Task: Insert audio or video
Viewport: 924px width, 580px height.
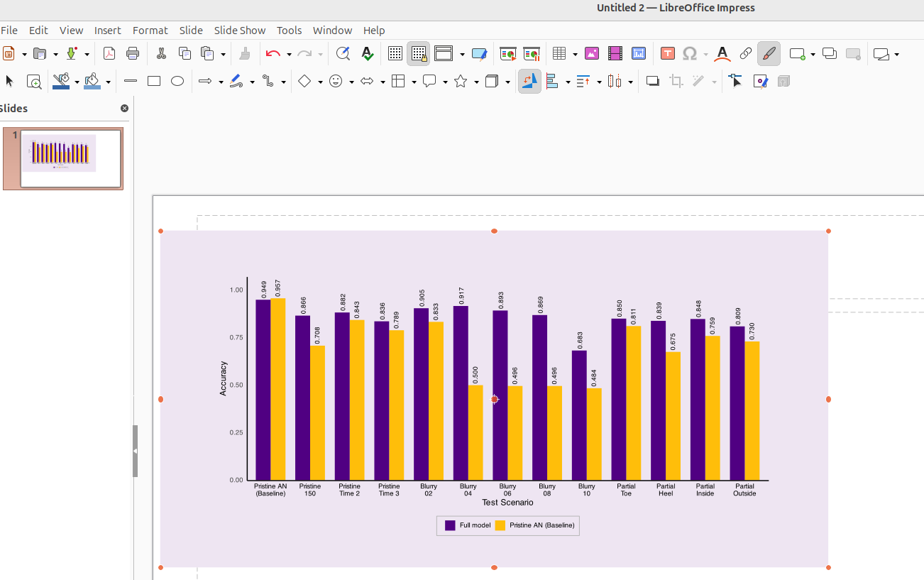Action: 615,53
